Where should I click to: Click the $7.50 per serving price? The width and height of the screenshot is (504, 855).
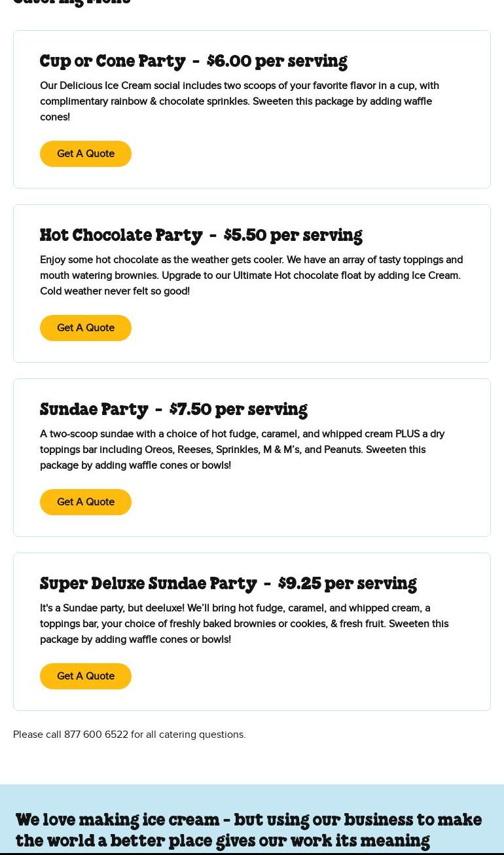pos(238,410)
